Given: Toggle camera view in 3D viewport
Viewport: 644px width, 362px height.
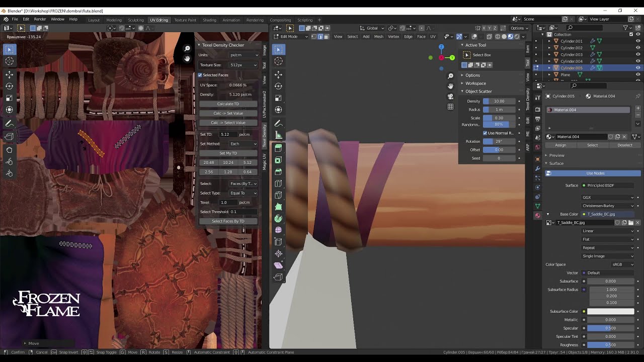Looking at the screenshot, I should [x=450, y=96].
